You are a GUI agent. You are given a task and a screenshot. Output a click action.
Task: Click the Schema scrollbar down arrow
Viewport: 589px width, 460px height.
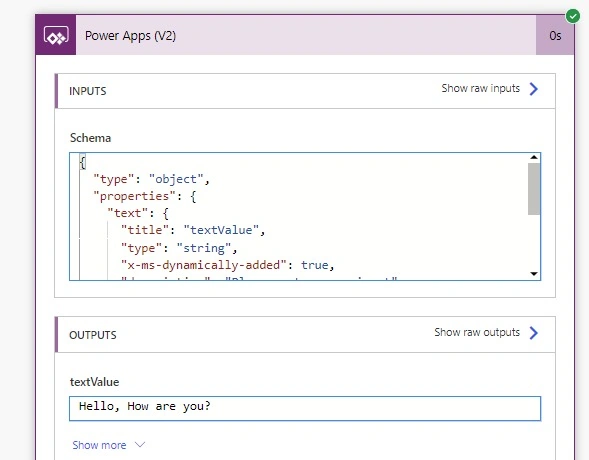(x=534, y=274)
